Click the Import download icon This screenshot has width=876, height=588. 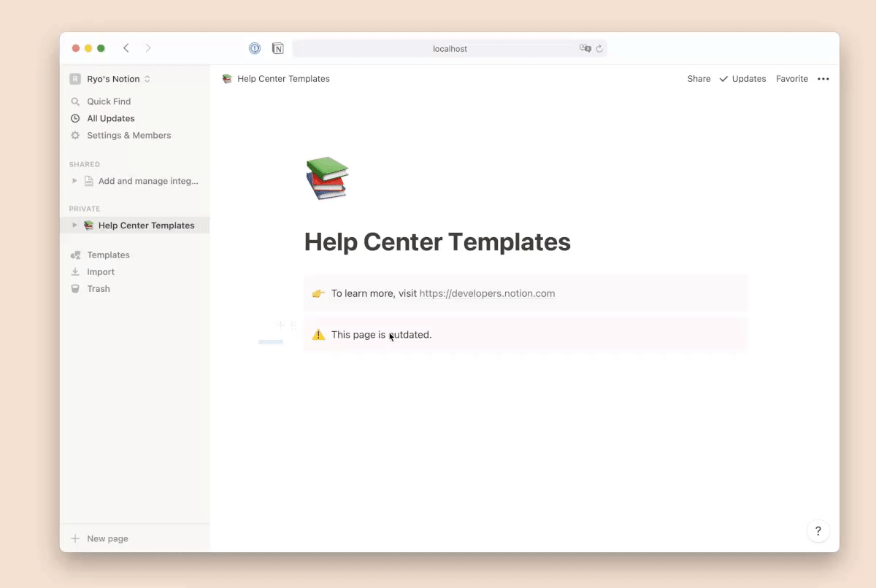coord(75,271)
